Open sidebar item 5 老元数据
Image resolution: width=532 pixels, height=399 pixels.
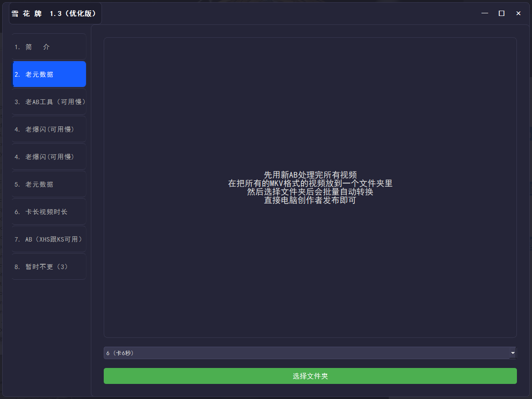49,184
